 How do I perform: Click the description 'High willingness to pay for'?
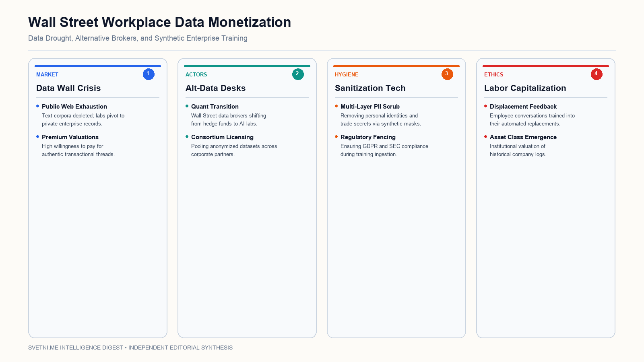click(x=72, y=146)
